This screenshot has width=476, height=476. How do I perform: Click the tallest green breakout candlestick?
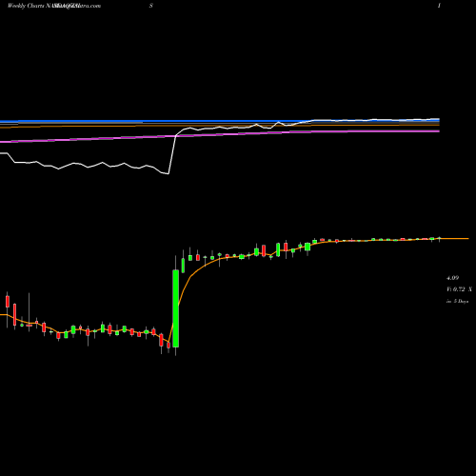click(x=175, y=308)
